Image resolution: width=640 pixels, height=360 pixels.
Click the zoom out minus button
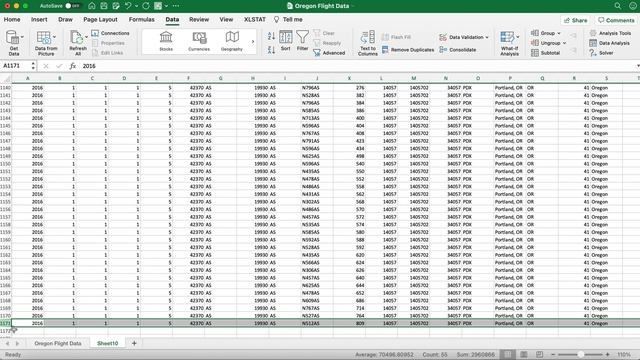coord(553,354)
